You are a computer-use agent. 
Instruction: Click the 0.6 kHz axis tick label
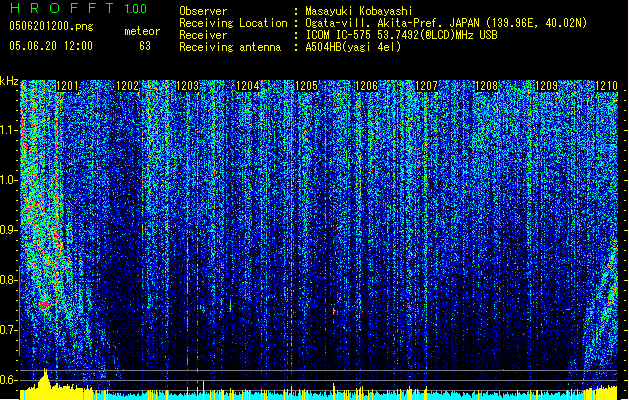pyautogui.click(x=9, y=380)
